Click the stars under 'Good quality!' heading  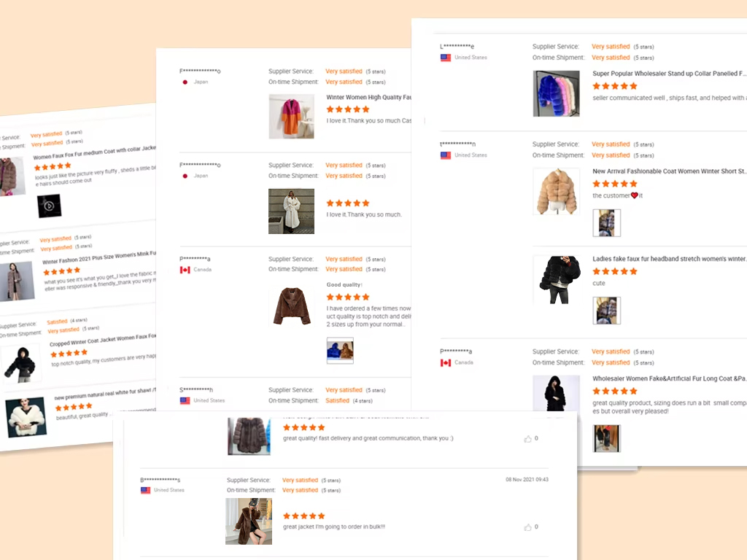[348, 297]
